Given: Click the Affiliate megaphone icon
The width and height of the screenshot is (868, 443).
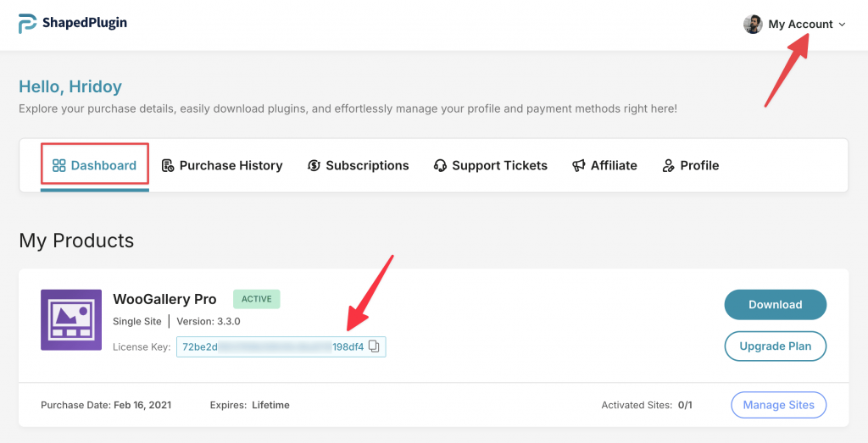Looking at the screenshot, I should (x=578, y=165).
